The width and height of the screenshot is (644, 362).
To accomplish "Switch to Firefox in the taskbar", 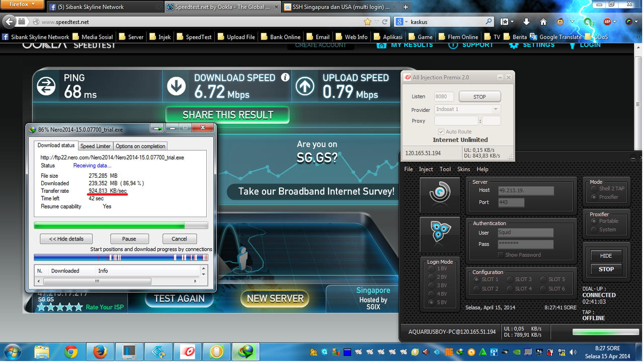I will click(x=100, y=351).
